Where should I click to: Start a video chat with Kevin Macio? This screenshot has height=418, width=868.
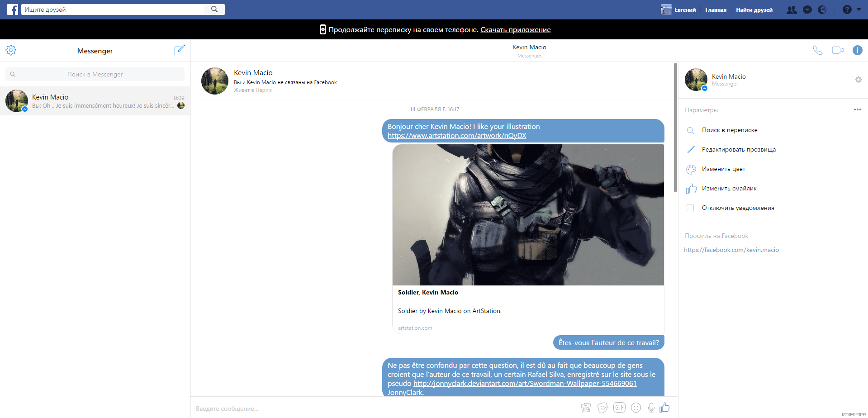[838, 50]
